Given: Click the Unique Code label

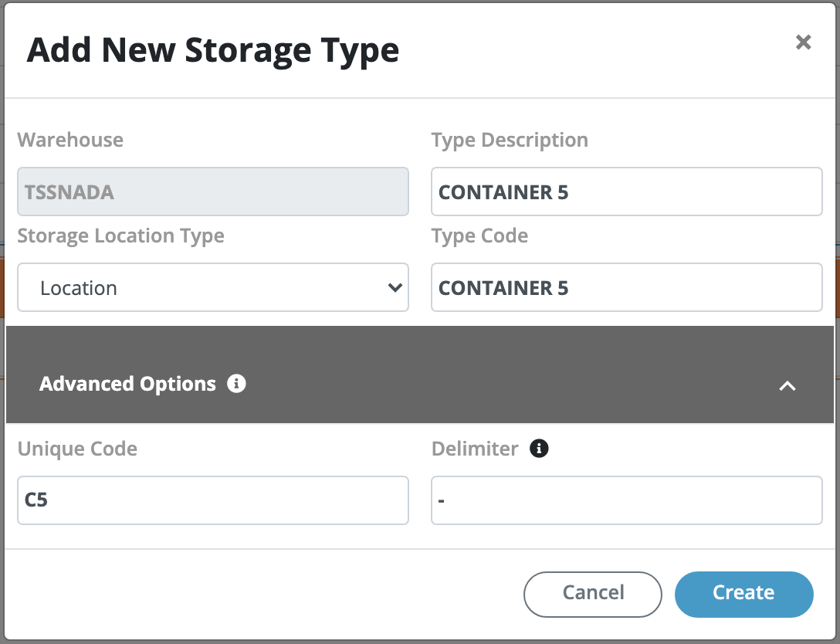Looking at the screenshot, I should coord(77,449).
